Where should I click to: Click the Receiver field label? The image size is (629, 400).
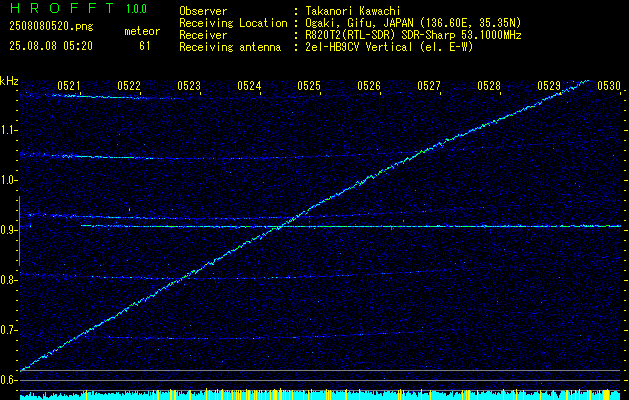coord(203,35)
